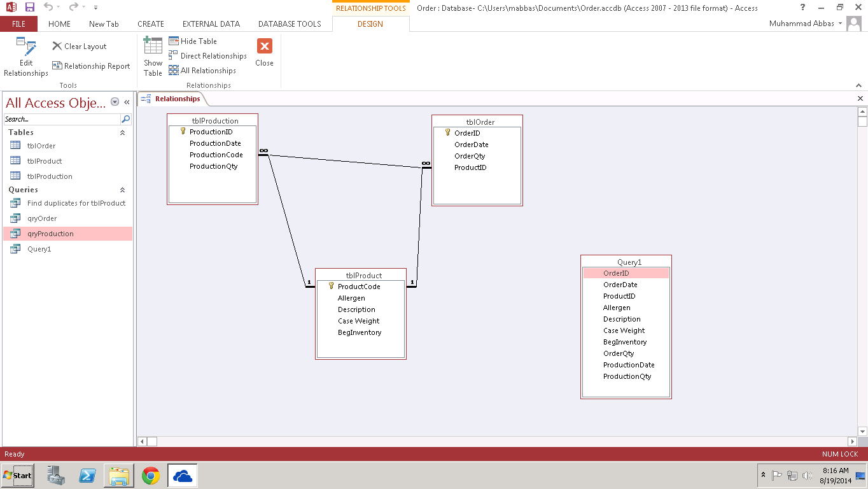The width and height of the screenshot is (868, 489).
Task: Switch to the DATABASE TOOLS tab
Action: coord(290,24)
